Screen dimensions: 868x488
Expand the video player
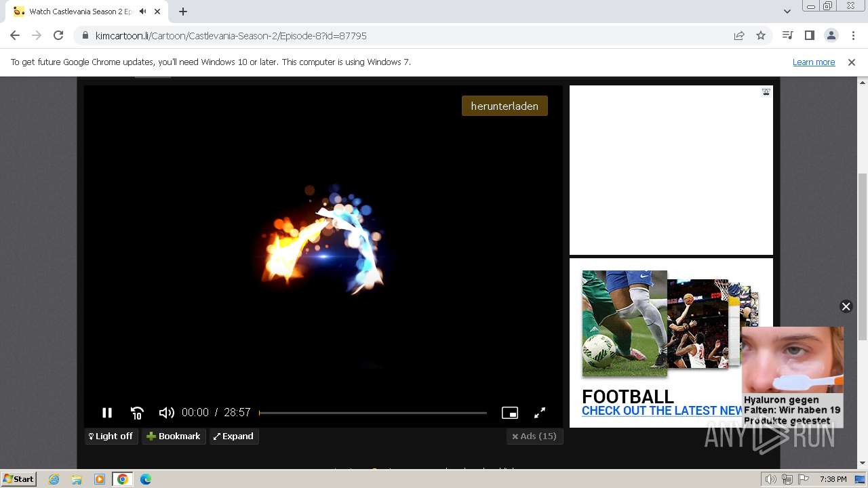tap(234, 436)
